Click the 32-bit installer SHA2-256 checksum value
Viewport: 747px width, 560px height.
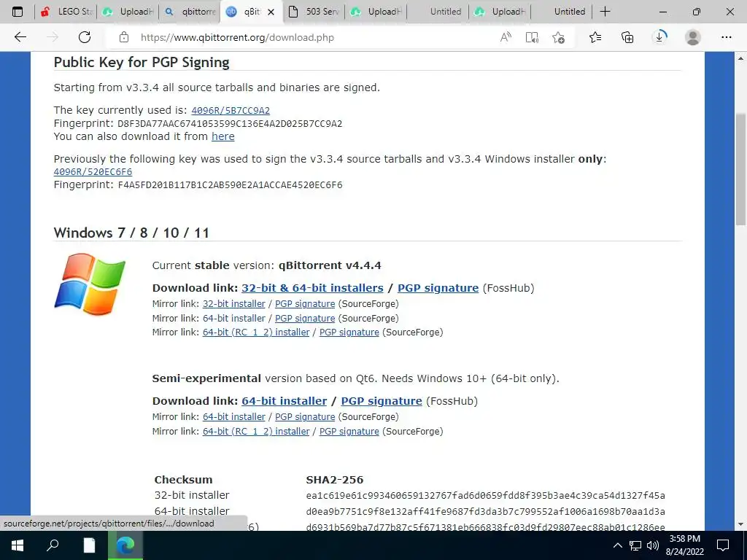click(485, 496)
